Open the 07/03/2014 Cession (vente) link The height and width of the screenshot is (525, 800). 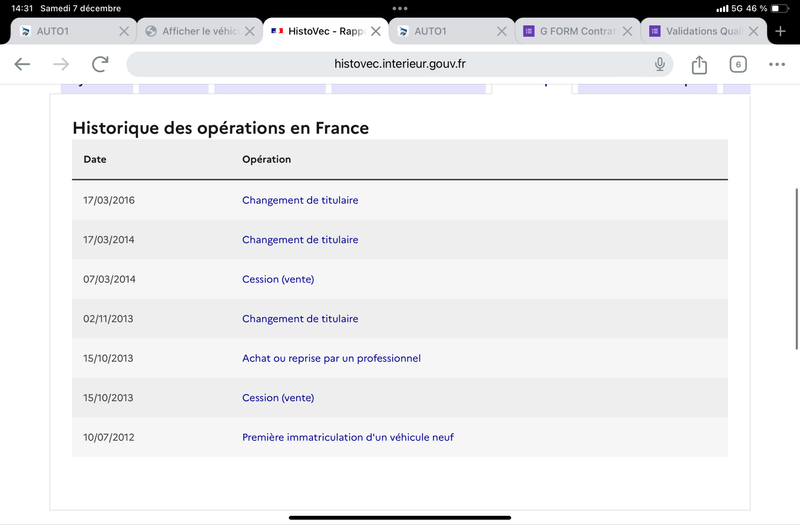pyautogui.click(x=278, y=279)
